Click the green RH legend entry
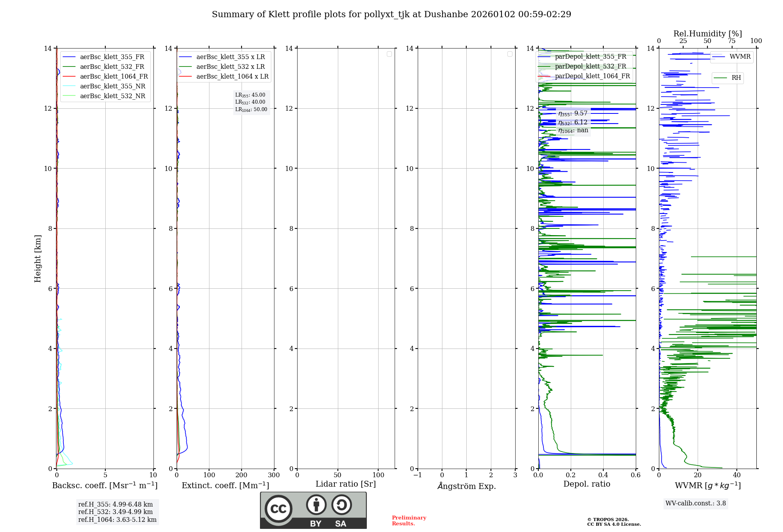 (x=727, y=78)
